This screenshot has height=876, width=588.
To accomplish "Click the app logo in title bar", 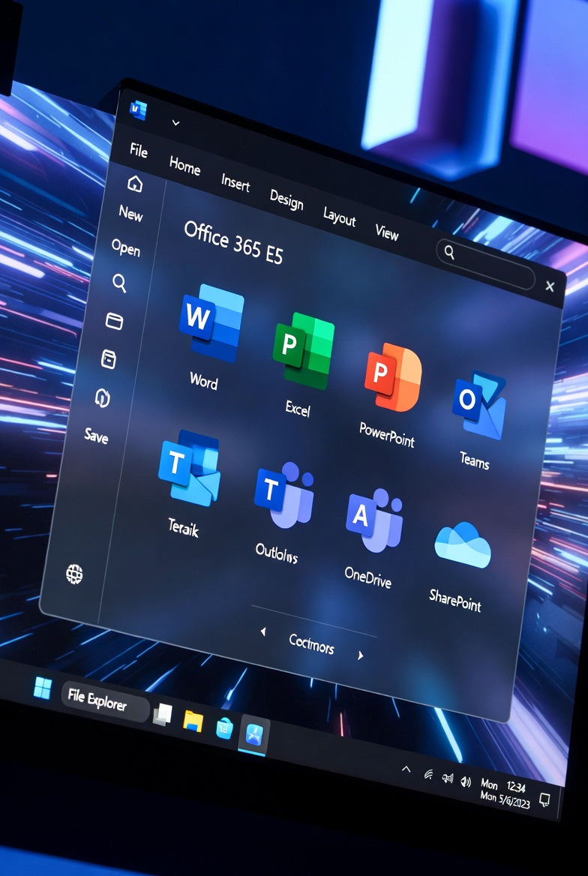I will pos(138,109).
